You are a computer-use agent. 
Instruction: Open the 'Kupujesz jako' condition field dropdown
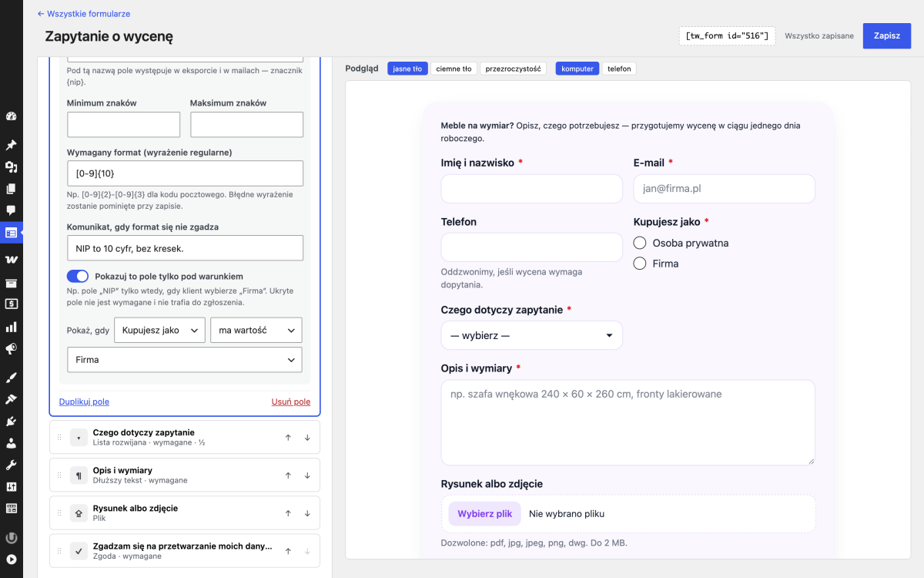159,330
